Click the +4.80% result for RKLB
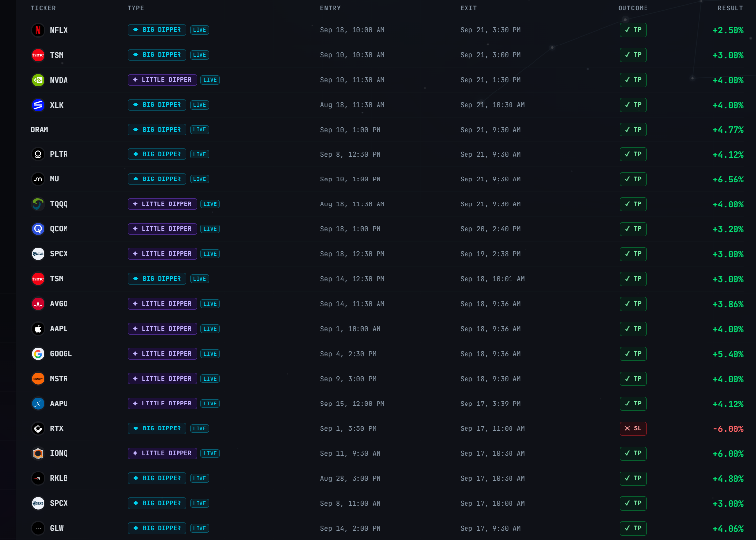This screenshot has height=540, width=756. [728, 479]
